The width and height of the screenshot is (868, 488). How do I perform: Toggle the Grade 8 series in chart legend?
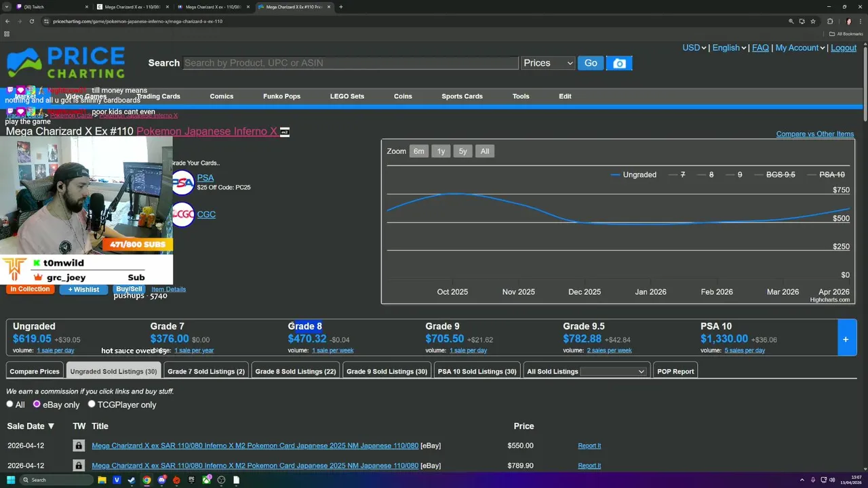click(705, 175)
